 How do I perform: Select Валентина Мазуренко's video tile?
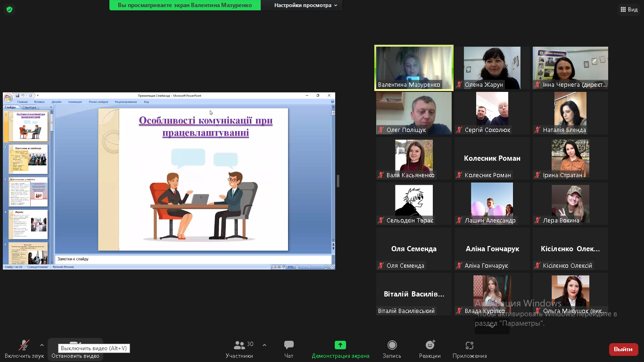pos(414,67)
